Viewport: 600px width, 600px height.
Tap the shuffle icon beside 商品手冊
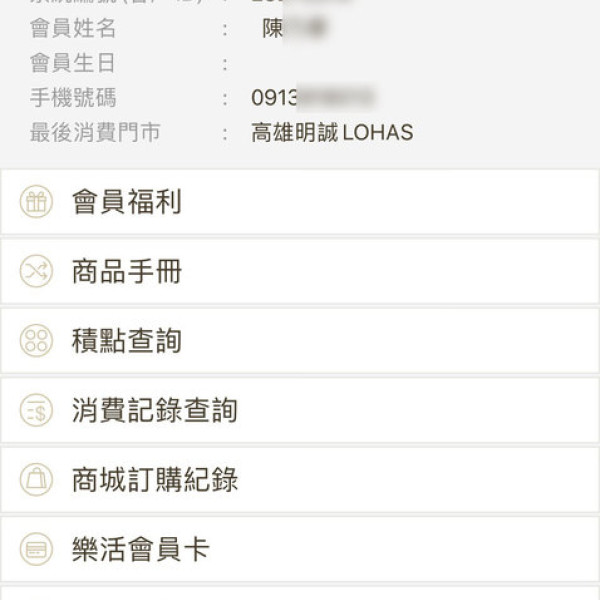point(36,271)
